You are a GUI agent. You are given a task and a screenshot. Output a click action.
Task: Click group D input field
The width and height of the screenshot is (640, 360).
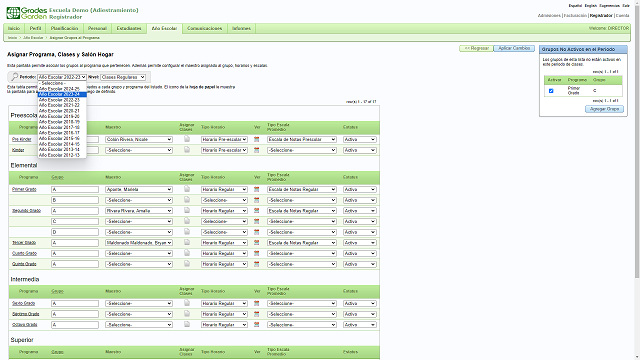click(x=75, y=232)
